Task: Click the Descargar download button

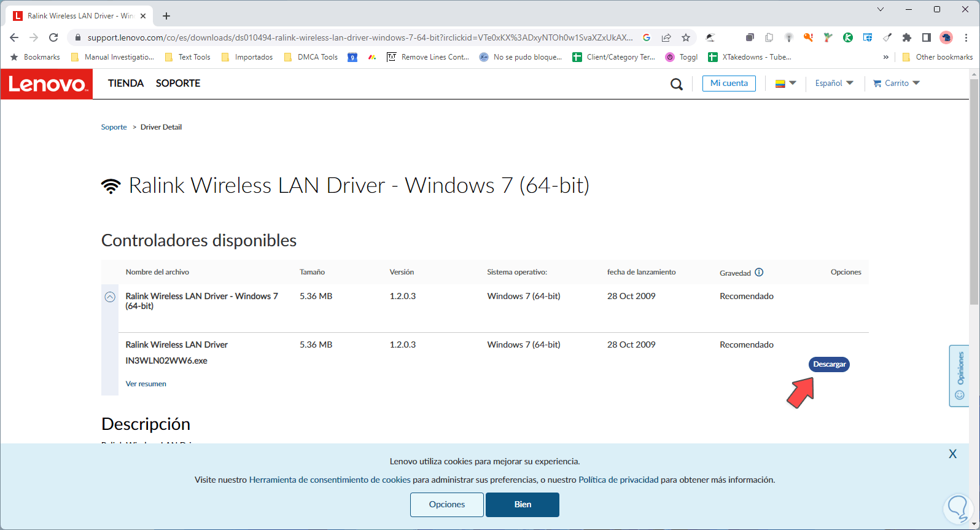Action: coord(829,364)
